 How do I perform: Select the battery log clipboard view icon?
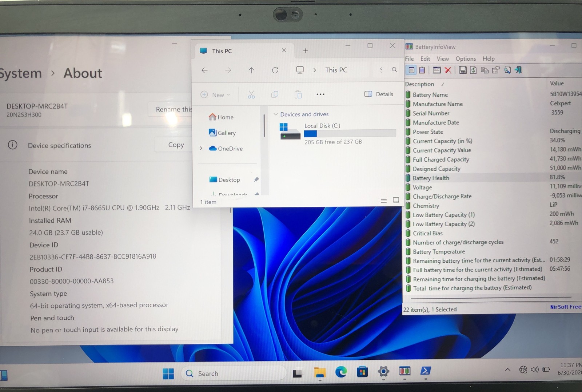click(422, 70)
